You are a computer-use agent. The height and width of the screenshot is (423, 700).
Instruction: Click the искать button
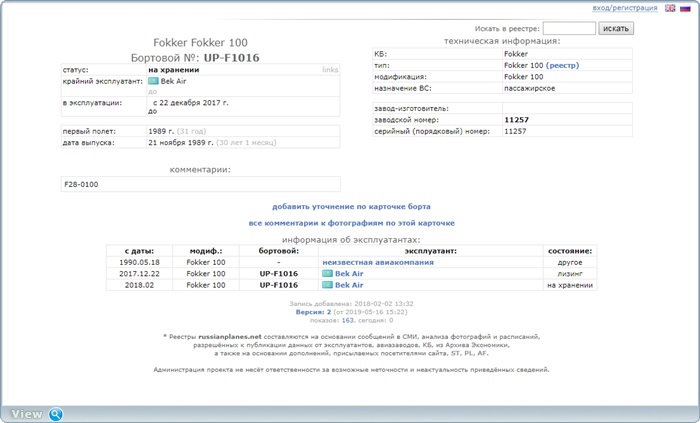616,28
